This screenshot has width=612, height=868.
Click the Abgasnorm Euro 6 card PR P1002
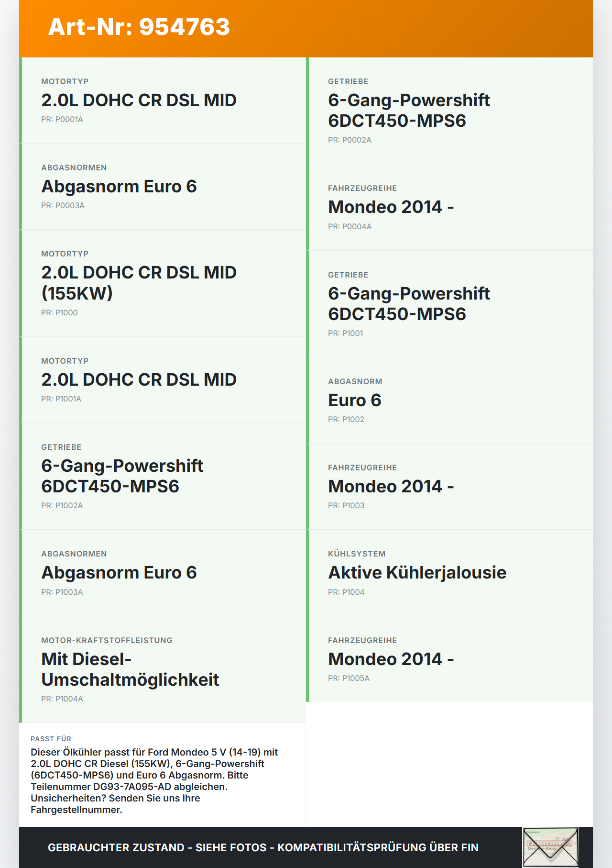coord(450,401)
